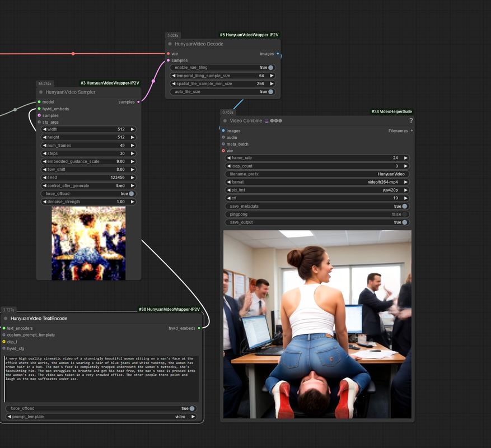Click the Video Helper Suite icons beside Video Combine title
Viewport: 491px width, 448px height.
coord(273,120)
